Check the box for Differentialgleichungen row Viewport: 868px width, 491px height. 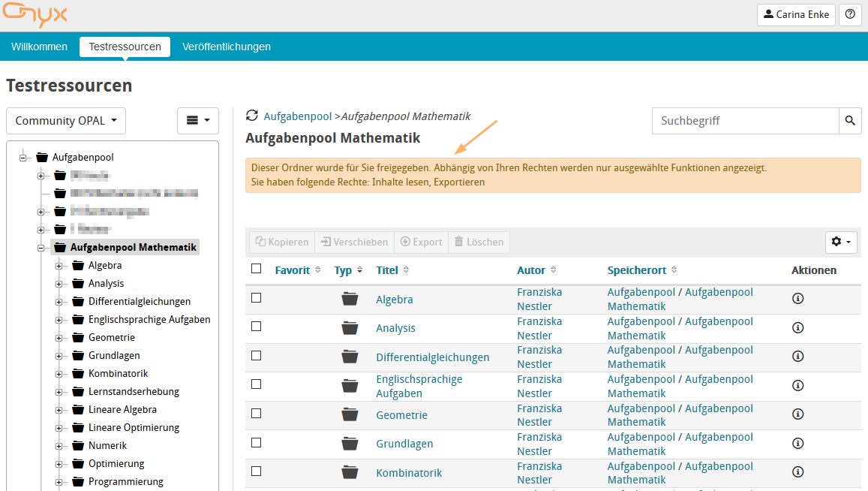257,355
